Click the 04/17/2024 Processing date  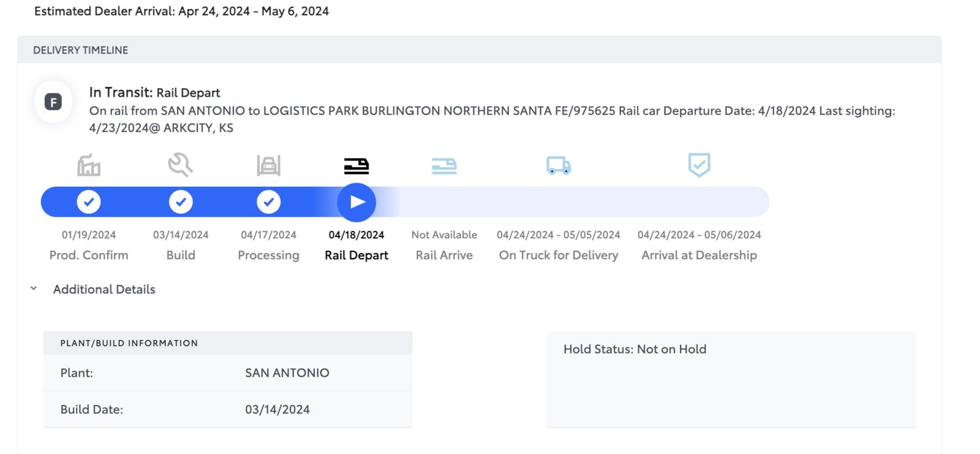click(x=268, y=235)
